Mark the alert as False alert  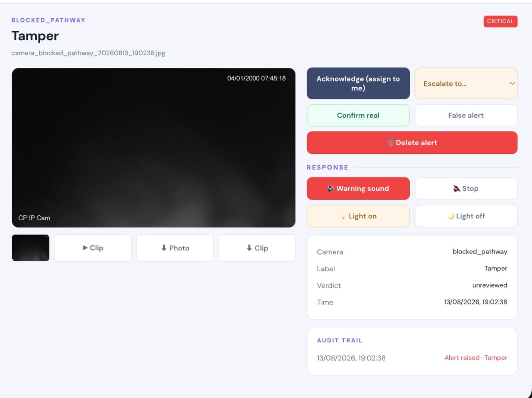[466, 115]
